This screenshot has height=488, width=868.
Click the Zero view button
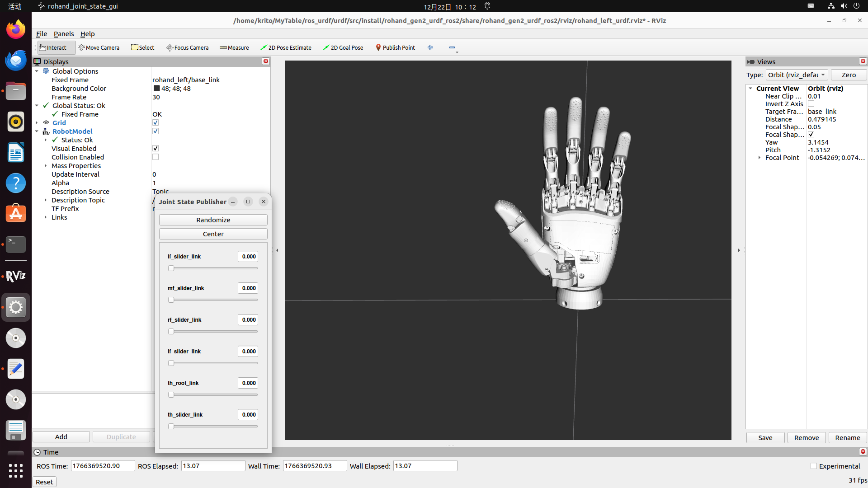pos(849,75)
